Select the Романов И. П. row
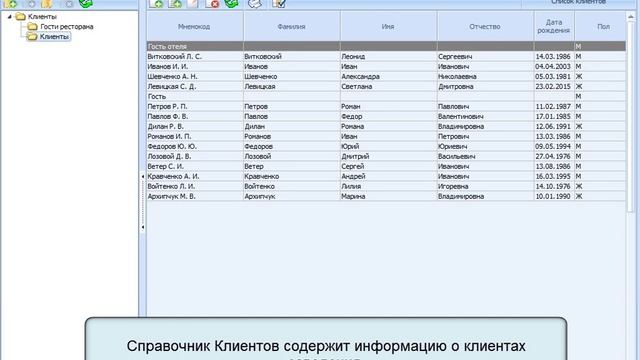 386,136
